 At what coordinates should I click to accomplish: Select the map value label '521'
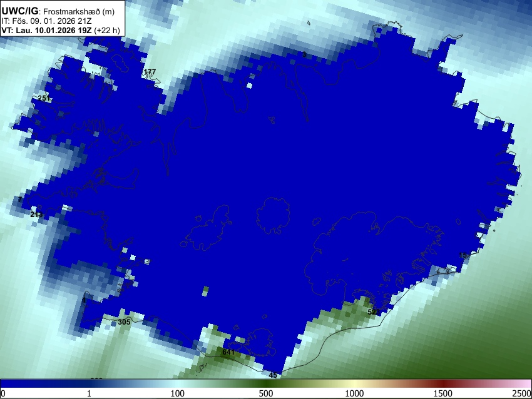(x=374, y=311)
